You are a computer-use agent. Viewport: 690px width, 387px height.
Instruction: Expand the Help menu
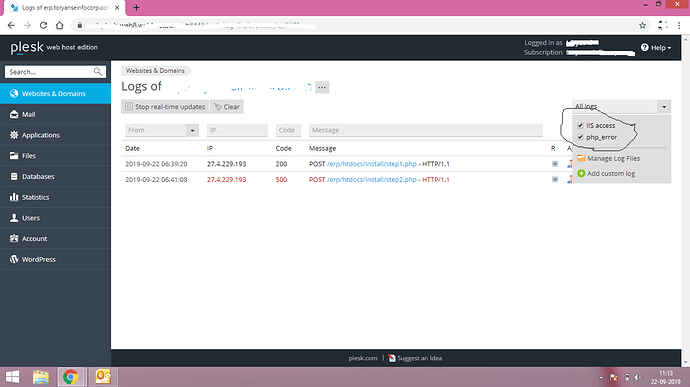656,48
